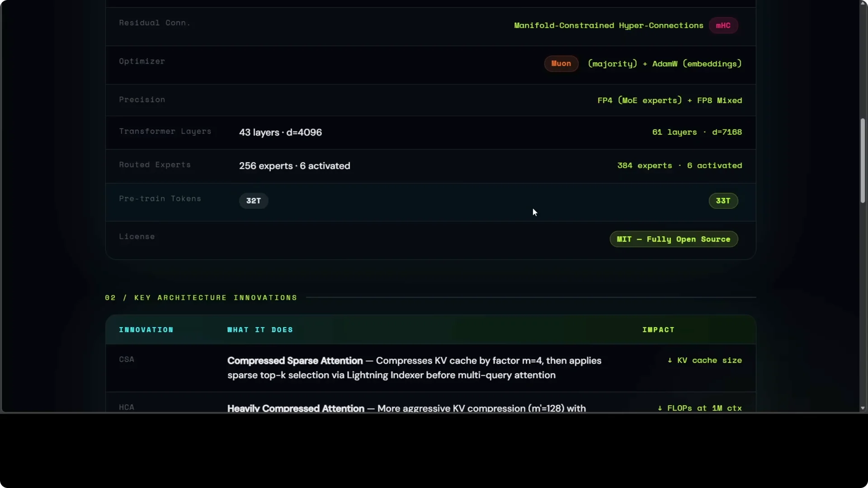Viewport: 868px width, 488px height.
Task: Click the WHAT IT DOES column header
Action: coord(260,330)
